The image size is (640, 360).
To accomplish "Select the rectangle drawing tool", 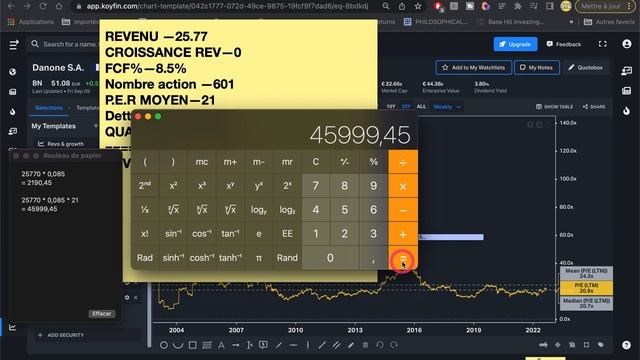I will (x=193, y=345).
